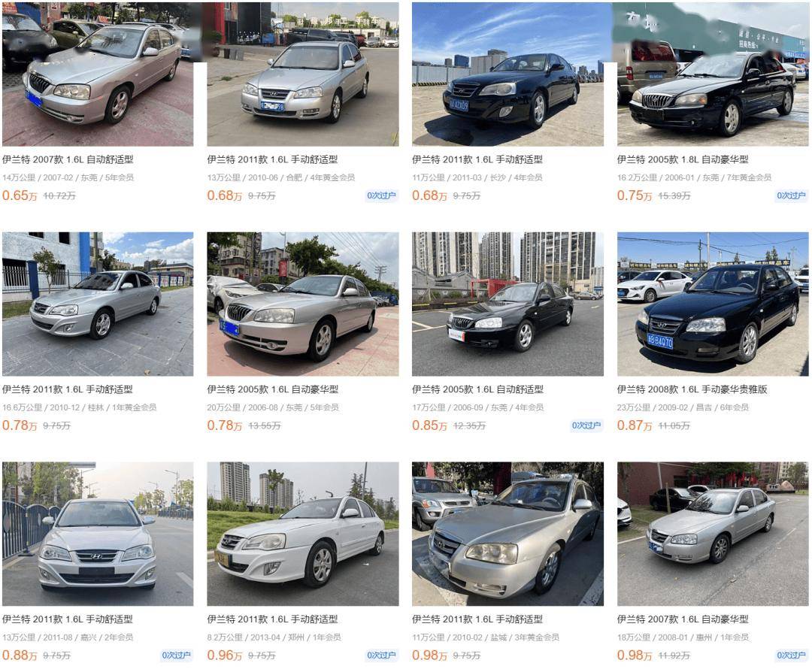
Task: Click 0次过户 tag on the 0.96万 listing
Action: pos(381,655)
